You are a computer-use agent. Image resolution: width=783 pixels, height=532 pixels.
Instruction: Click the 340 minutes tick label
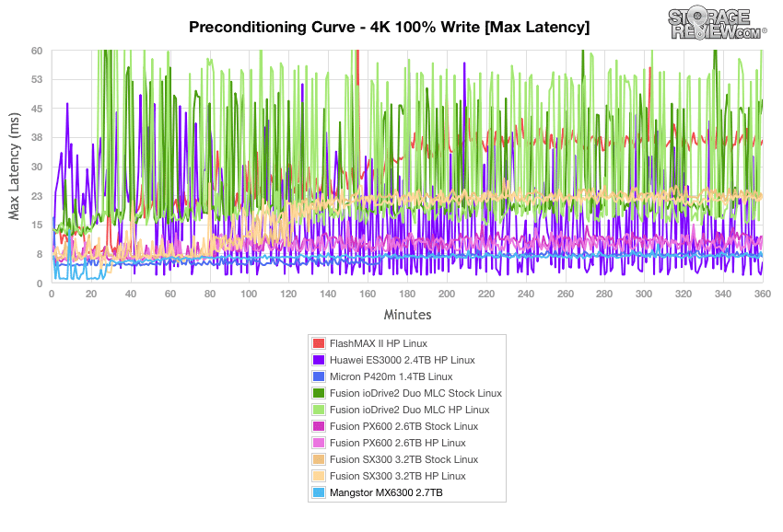723,294
